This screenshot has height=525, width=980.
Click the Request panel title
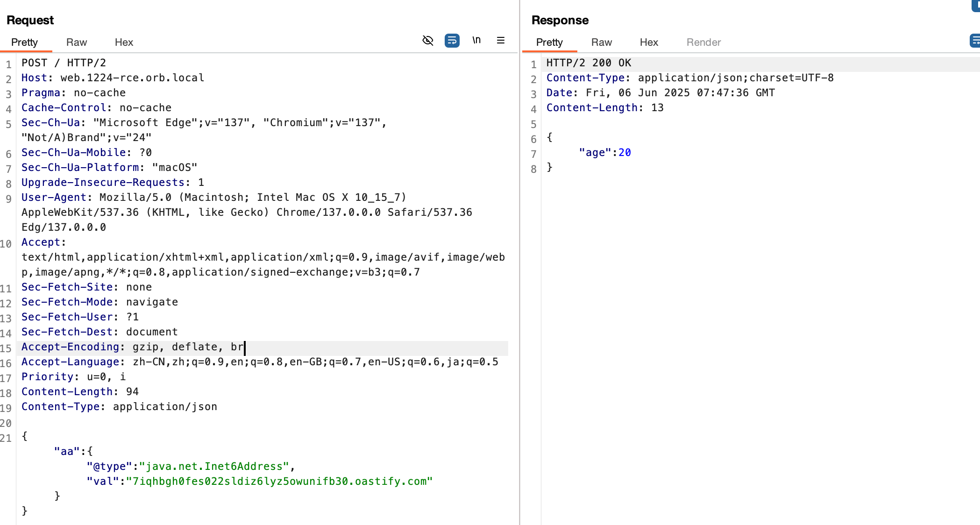coord(30,20)
